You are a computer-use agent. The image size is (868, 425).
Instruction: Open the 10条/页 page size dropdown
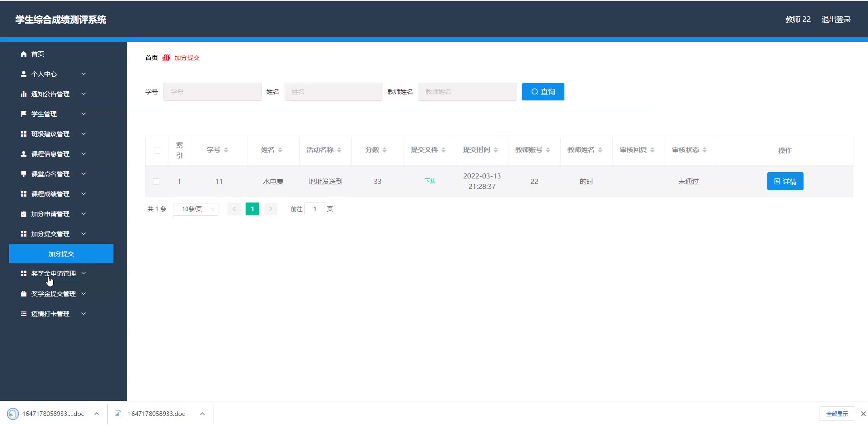[196, 209]
